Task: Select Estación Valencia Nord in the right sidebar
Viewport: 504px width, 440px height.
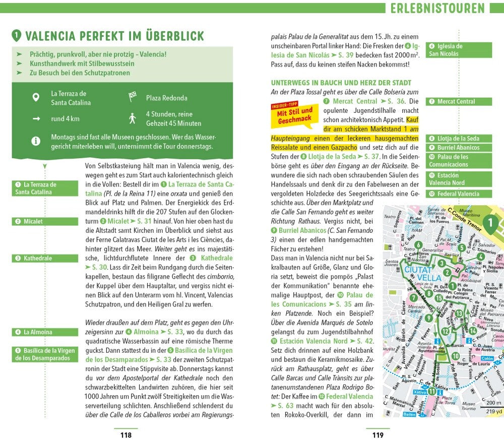Action: [x=459, y=179]
